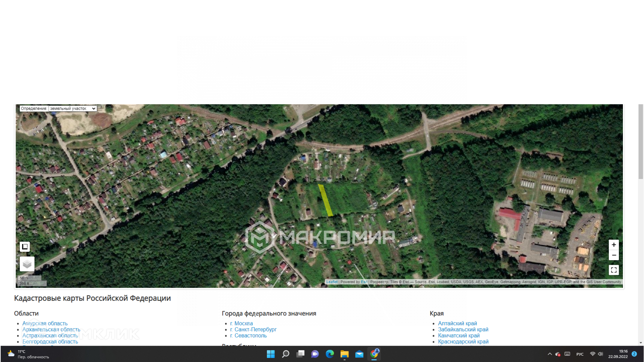Switch the РУС input language

(x=580, y=354)
